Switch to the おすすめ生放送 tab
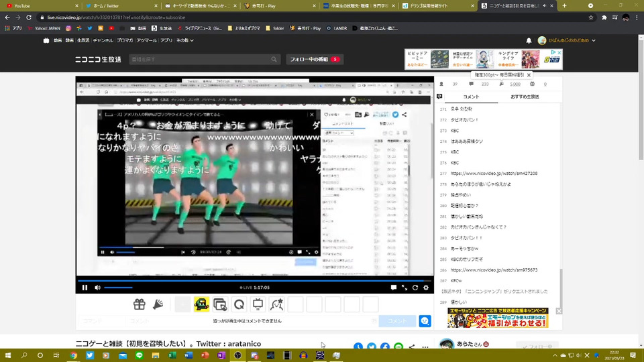Viewport: 644px width, 362px height. point(525,97)
